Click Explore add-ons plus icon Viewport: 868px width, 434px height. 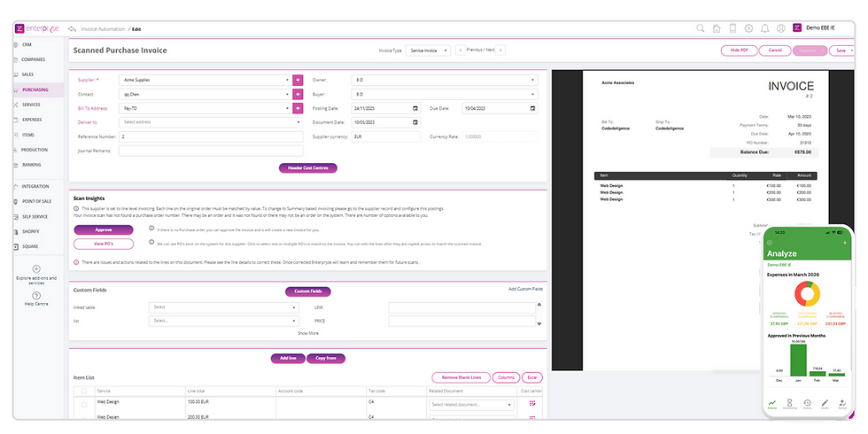click(x=36, y=268)
